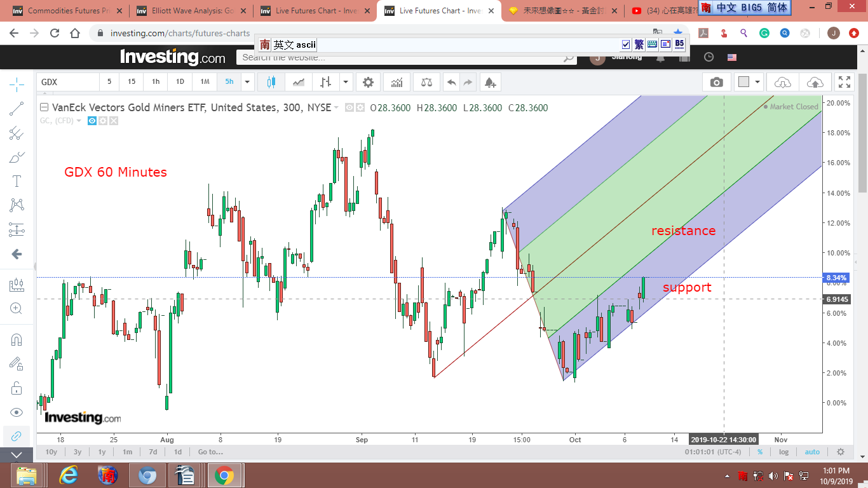Viewport: 868px width, 488px height.
Task: Select the measure tool in sidebar
Action: (17, 285)
